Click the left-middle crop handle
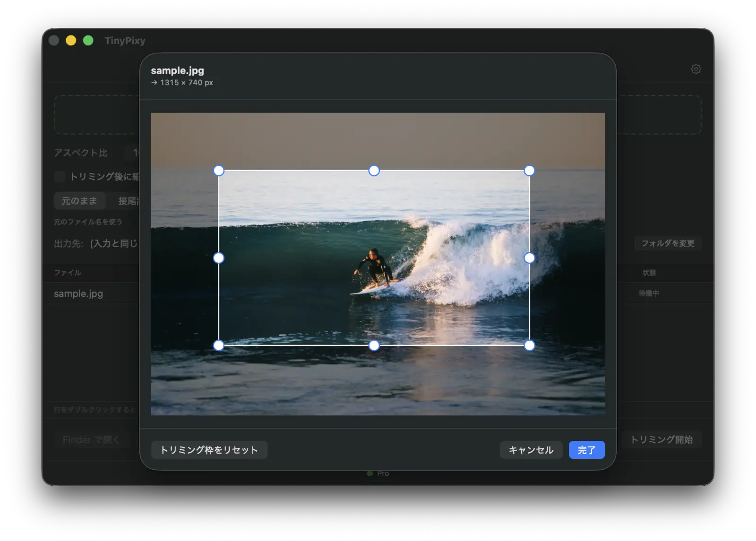756x541 pixels. tap(219, 258)
